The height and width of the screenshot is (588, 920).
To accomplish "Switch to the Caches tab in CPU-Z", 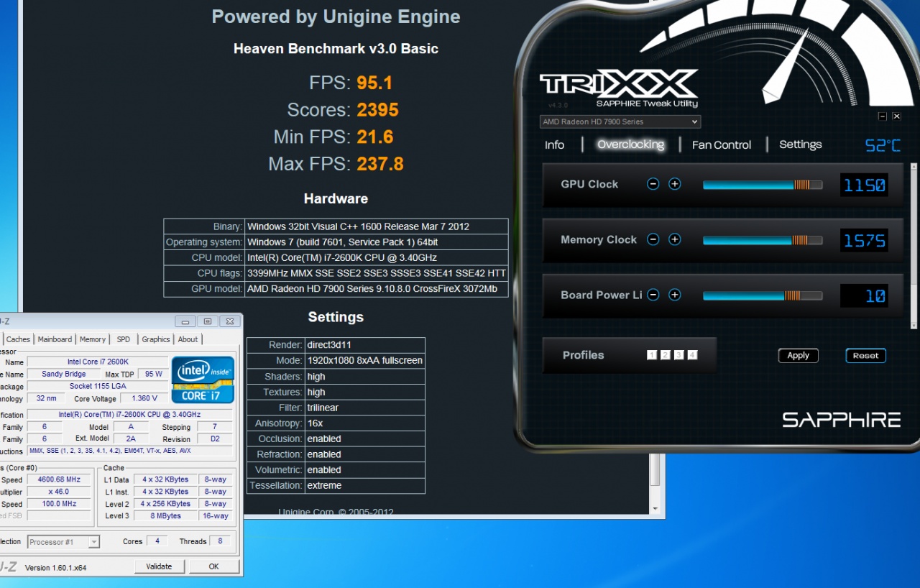I will point(18,339).
